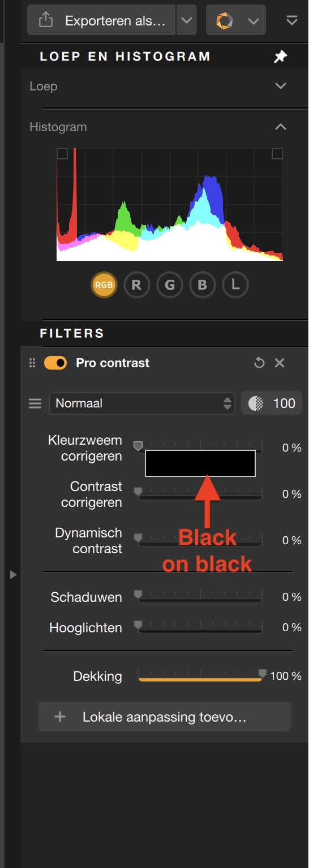Toggle the Pro contrast filter switch off
309x868 pixels.
(55, 363)
